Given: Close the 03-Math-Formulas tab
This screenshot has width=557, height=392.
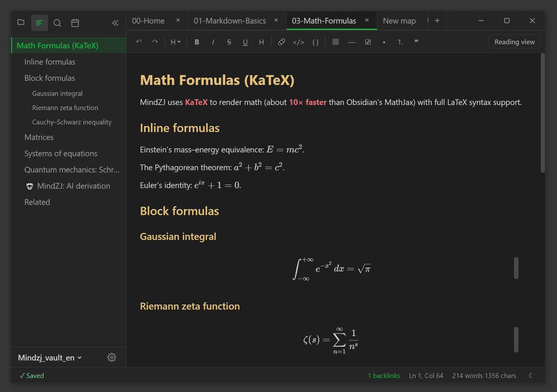Looking at the screenshot, I should tap(367, 20).
